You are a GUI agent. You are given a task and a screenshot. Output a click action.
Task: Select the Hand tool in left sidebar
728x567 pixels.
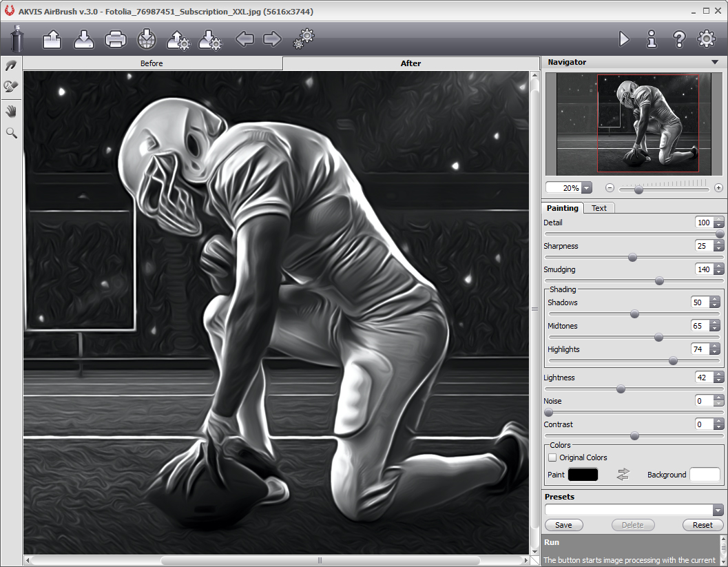tap(11, 111)
